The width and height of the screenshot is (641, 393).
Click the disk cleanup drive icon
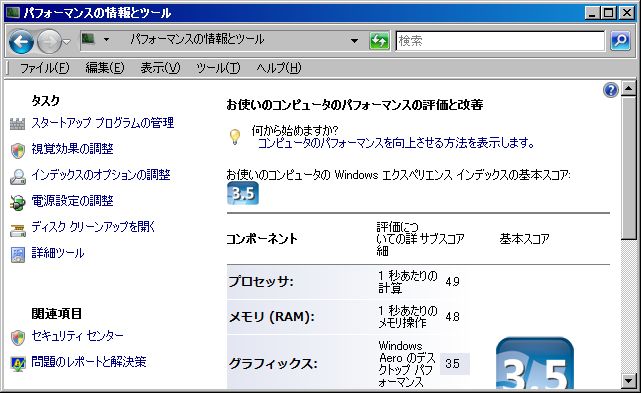(x=18, y=231)
